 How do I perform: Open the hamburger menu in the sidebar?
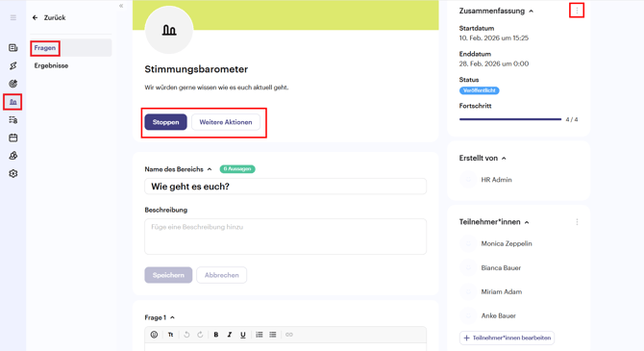13,17
